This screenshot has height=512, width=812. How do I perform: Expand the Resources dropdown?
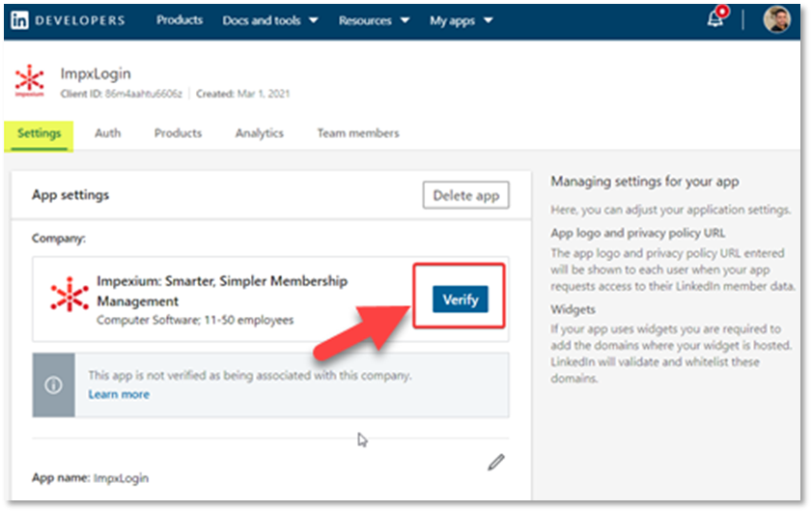[374, 20]
